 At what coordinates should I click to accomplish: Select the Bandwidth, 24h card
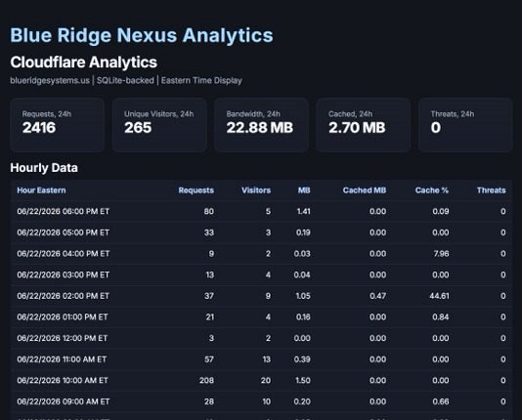click(x=261, y=125)
